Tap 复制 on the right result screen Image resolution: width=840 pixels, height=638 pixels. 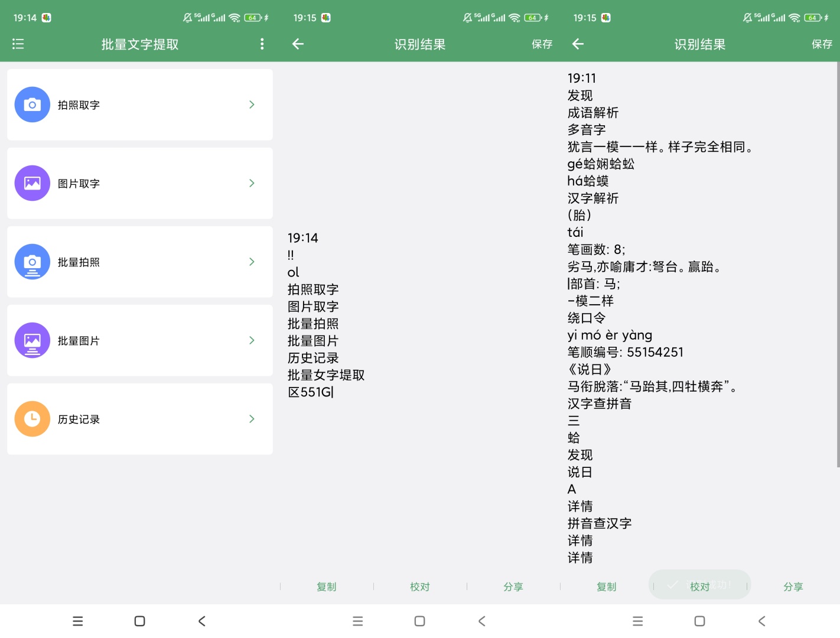coord(607,587)
